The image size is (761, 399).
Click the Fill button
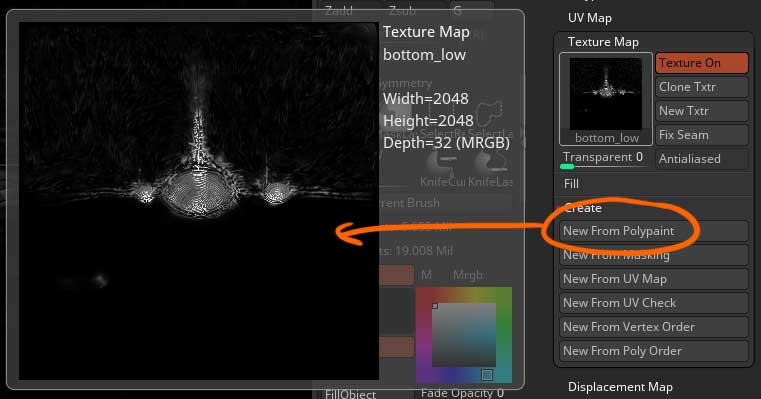[x=571, y=184]
